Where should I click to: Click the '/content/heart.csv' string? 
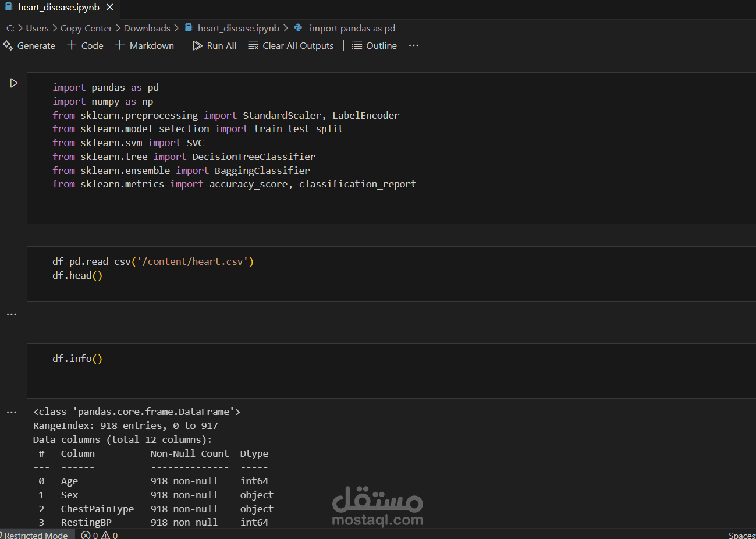tap(193, 261)
